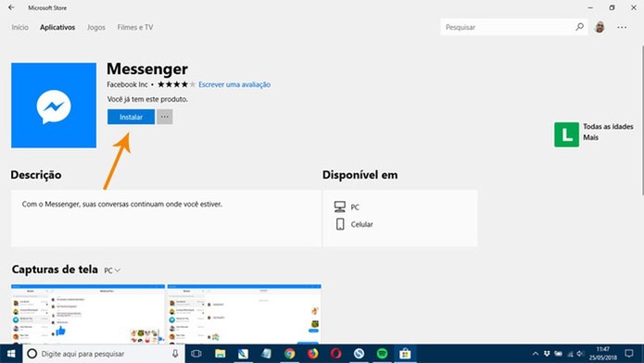Click the network tray icon
This screenshot has width=644, height=363.
point(570,354)
